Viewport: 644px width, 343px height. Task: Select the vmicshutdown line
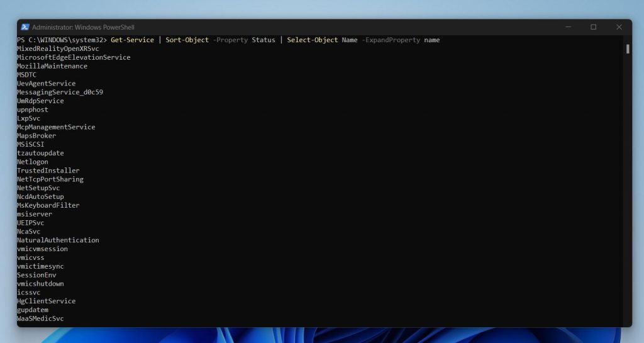coord(40,283)
